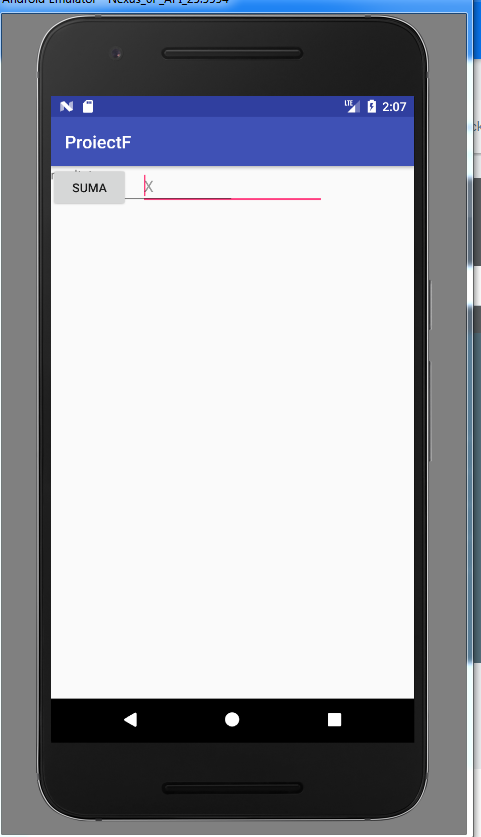Tap the circular home navigation button
Viewport: 481px width, 837px height.
232,720
